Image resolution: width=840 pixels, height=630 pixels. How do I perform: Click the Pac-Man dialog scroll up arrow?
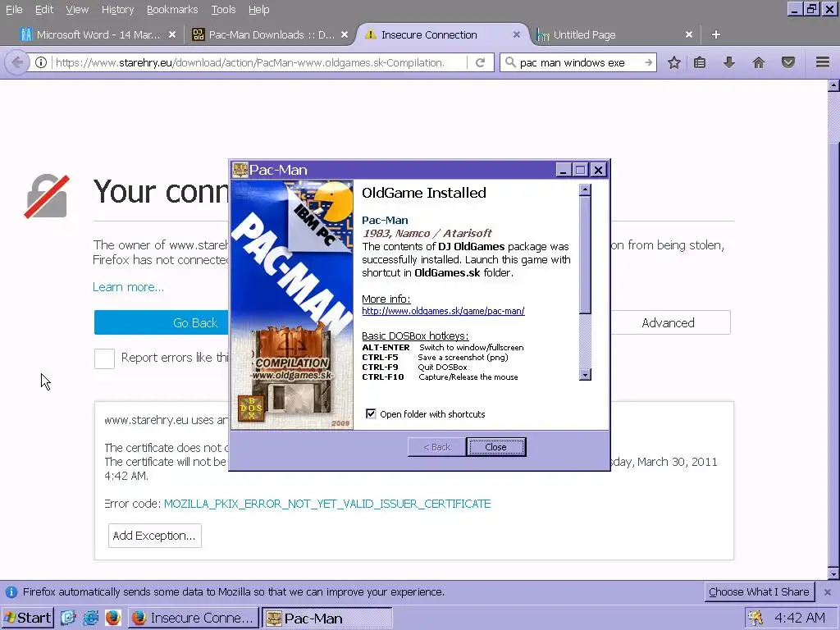[586, 189]
